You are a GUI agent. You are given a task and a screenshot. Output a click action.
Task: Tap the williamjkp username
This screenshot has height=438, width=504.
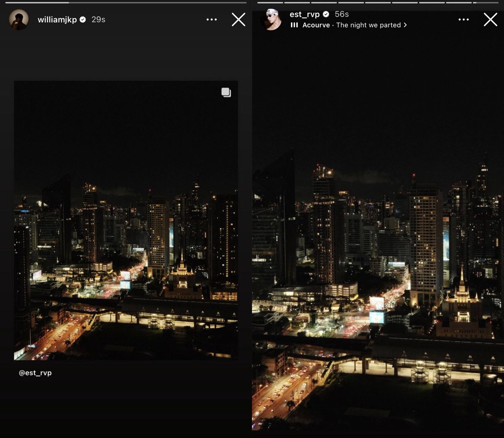[x=57, y=20]
